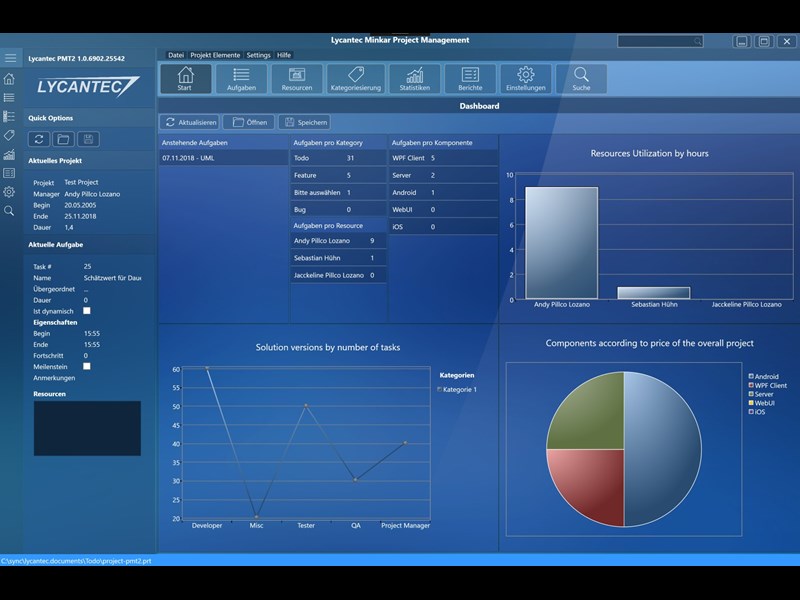The width and height of the screenshot is (800, 600).
Task: Open the hamburger menu in the left sidebar
Action: (10, 58)
